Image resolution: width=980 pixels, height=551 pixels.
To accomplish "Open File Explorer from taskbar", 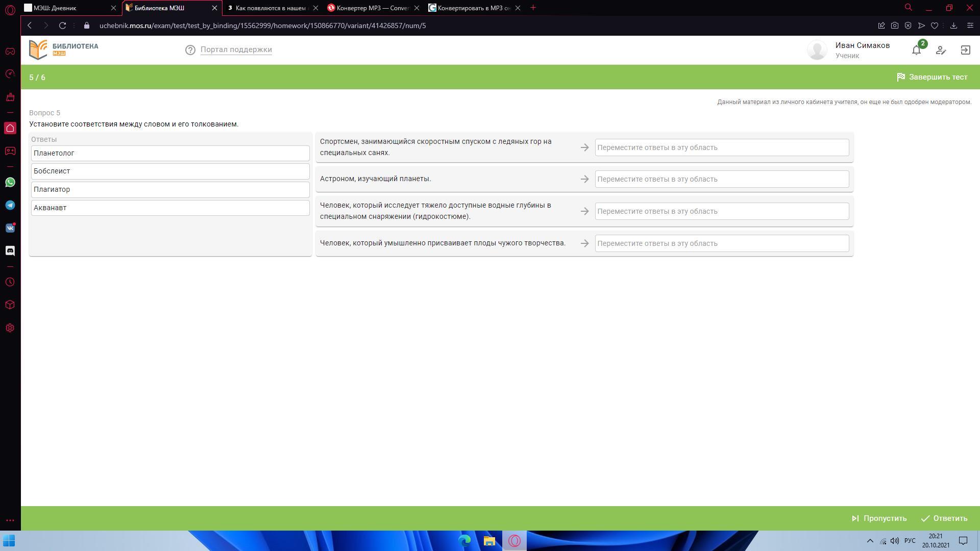I will (489, 541).
